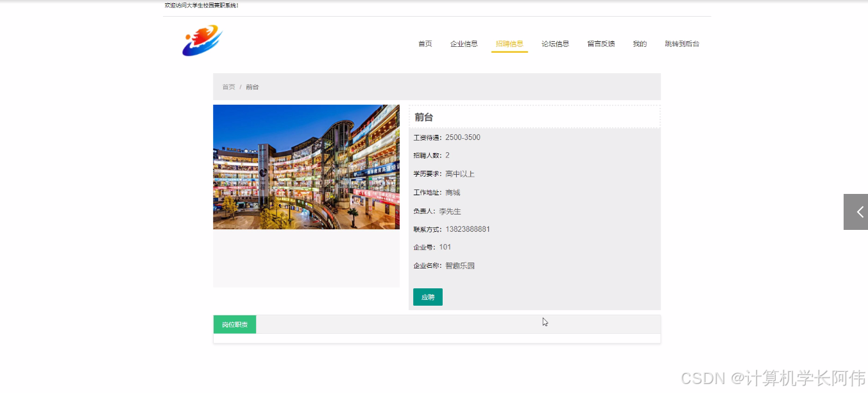The width and height of the screenshot is (868, 393).
Task: Switch to 岗位职责 tab
Action: pos(235,325)
